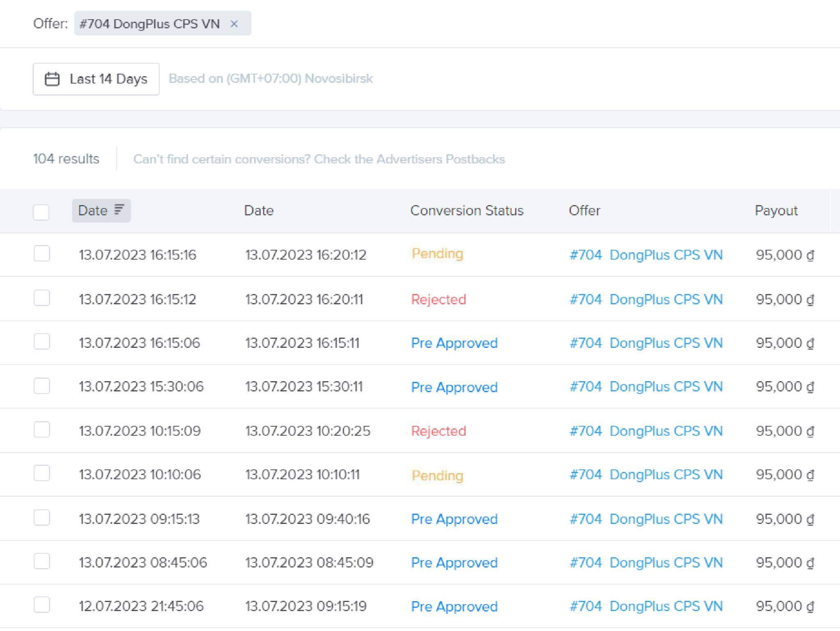Toggle the select-all header checkbox
This screenshot has width=840, height=631.
coord(41,212)
